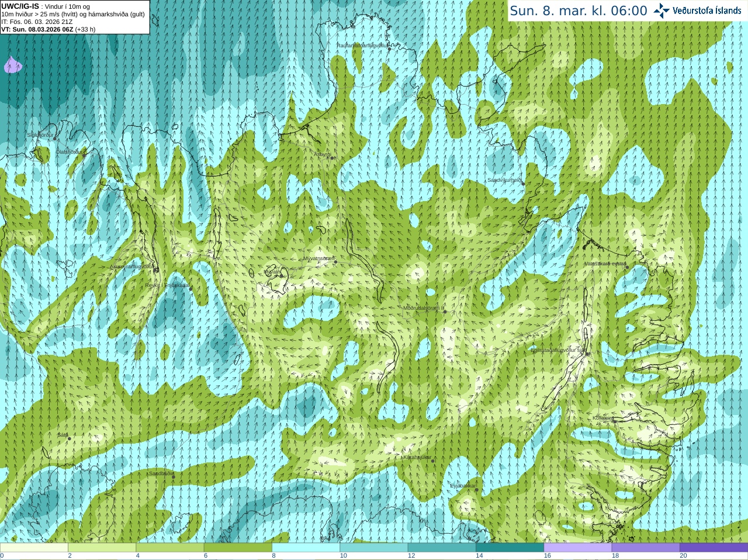748x560 pixels.
Task: Pick the 0–2 m/s pale legend swatch
Action: coord(34,548)
